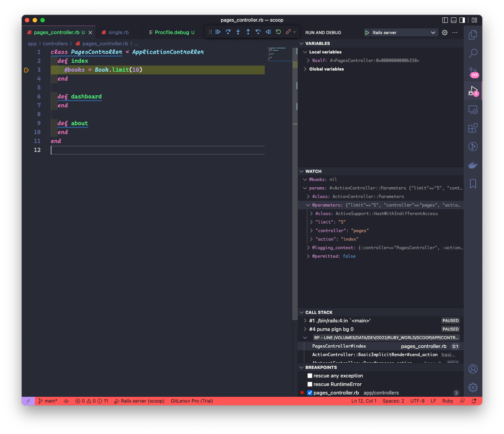Image resolution: width=504 pixels, height=434 pixels.
Task: Click the Docker extension icon in the sidebar
Action: tap(473, 165)
